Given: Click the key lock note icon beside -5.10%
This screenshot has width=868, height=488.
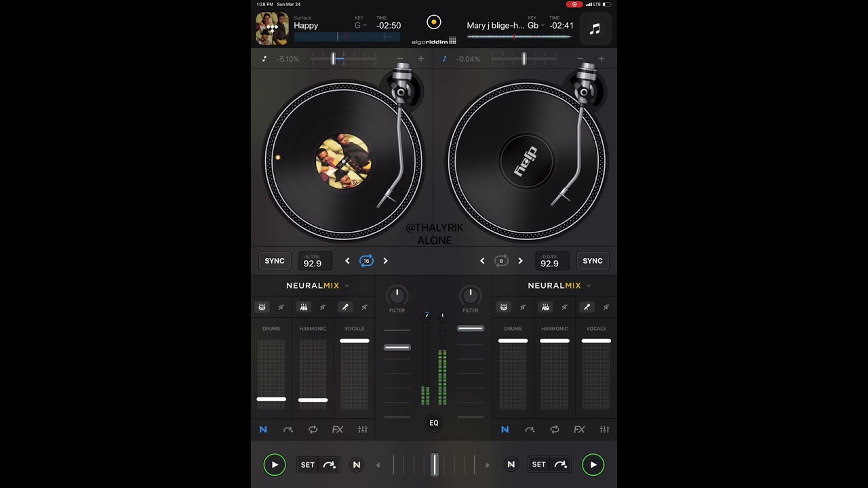Looking at the screenshot, I should [x=264, y=59].
